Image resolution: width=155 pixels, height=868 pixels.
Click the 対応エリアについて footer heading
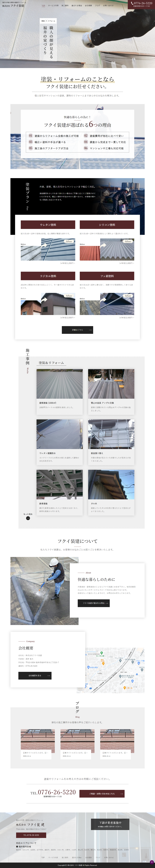click(26, 843)
